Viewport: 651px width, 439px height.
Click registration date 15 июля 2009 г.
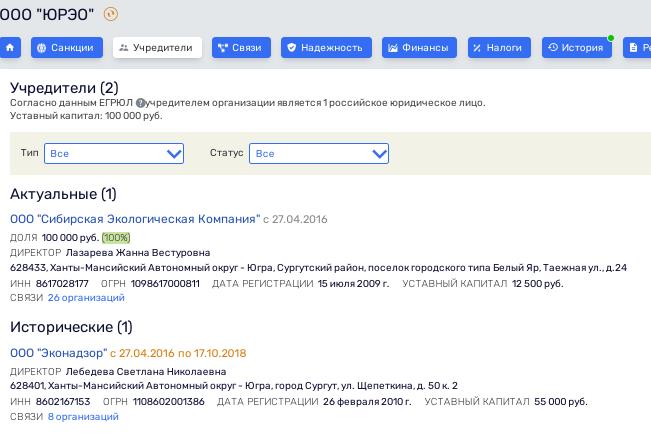click(x=353, y=284)
